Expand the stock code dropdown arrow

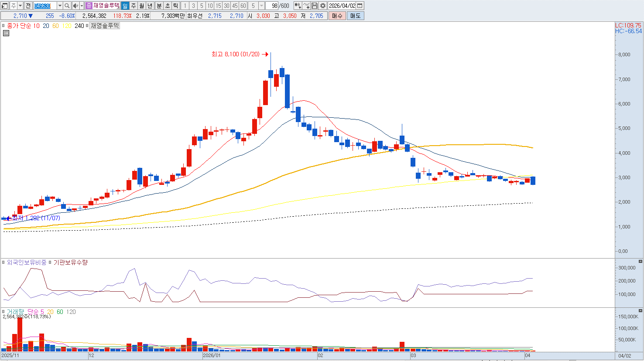pos(60,6)
